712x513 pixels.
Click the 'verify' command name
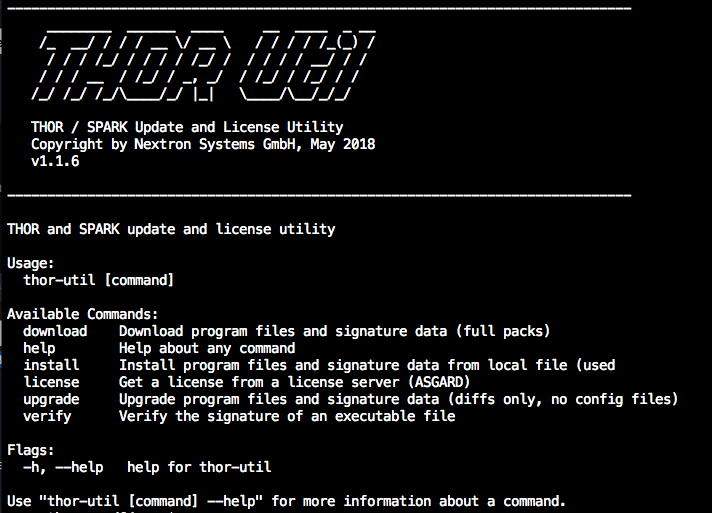pos(47,416)
